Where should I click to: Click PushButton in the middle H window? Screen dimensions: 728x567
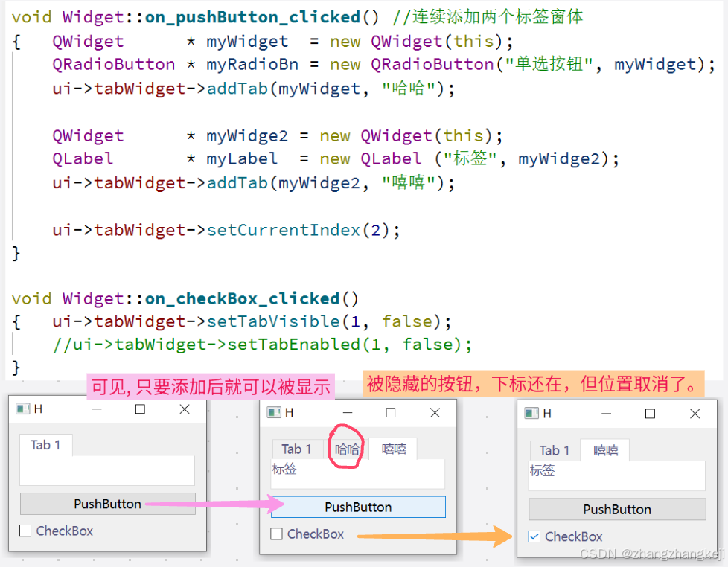(358, 507)
